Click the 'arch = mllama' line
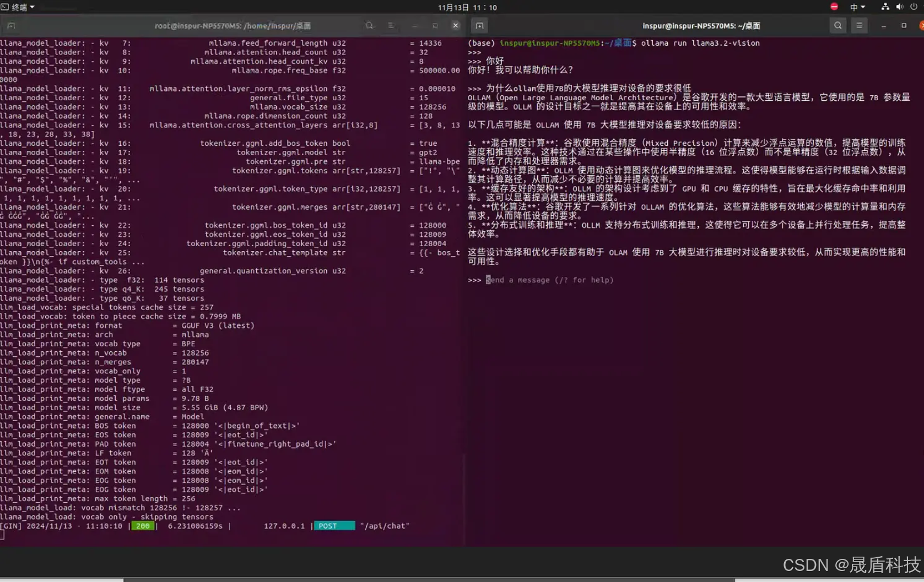The image size is (924, 582). click(105, 334)
